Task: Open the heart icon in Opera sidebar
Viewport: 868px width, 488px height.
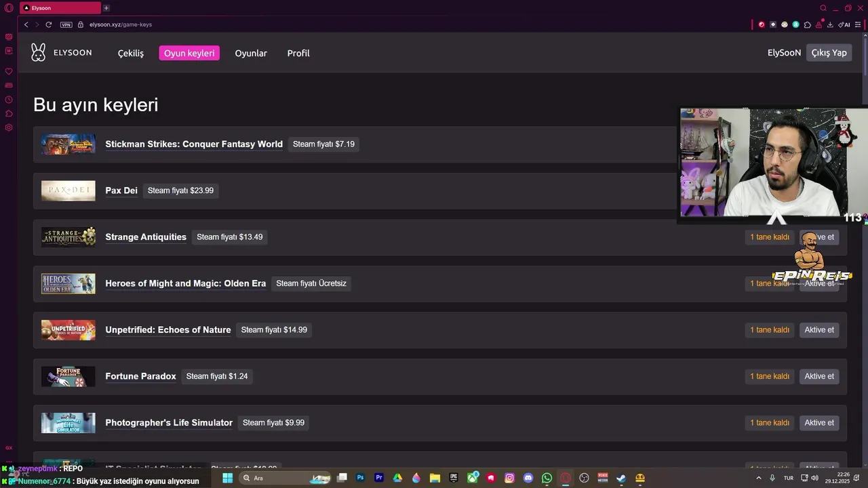Action: [9, 71]
